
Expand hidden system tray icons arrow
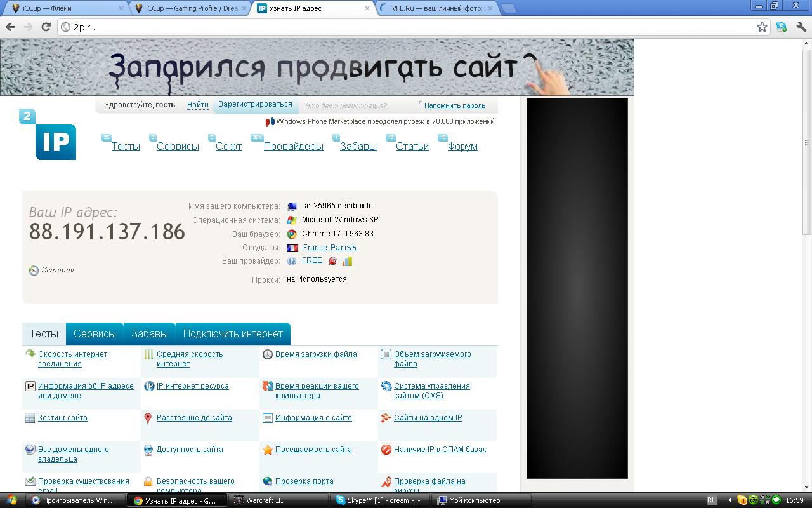tap(729, 500)
